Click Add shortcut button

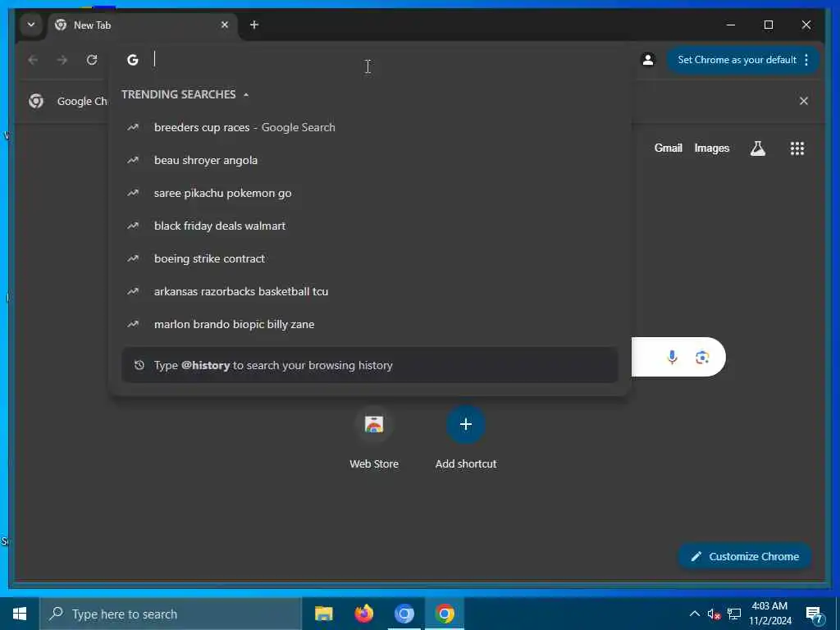click(466, 436)
